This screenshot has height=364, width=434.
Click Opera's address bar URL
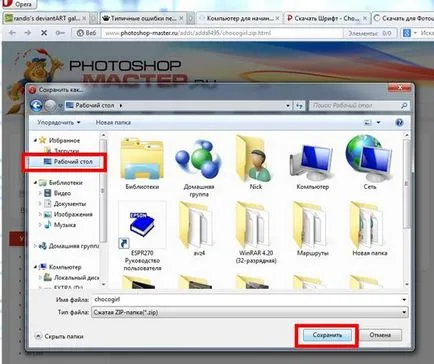point(188,33)
